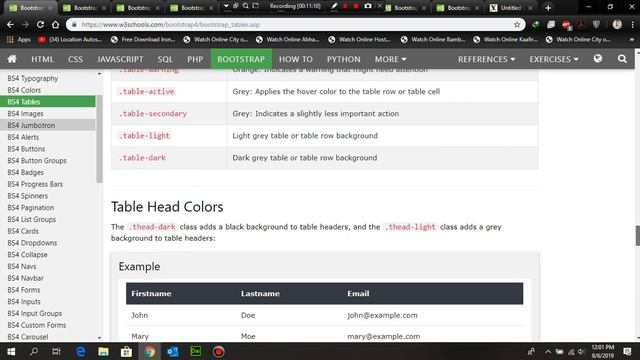Open BS4 Navbar in sidebar
The image size is (640, 360).
coord(25,278)
